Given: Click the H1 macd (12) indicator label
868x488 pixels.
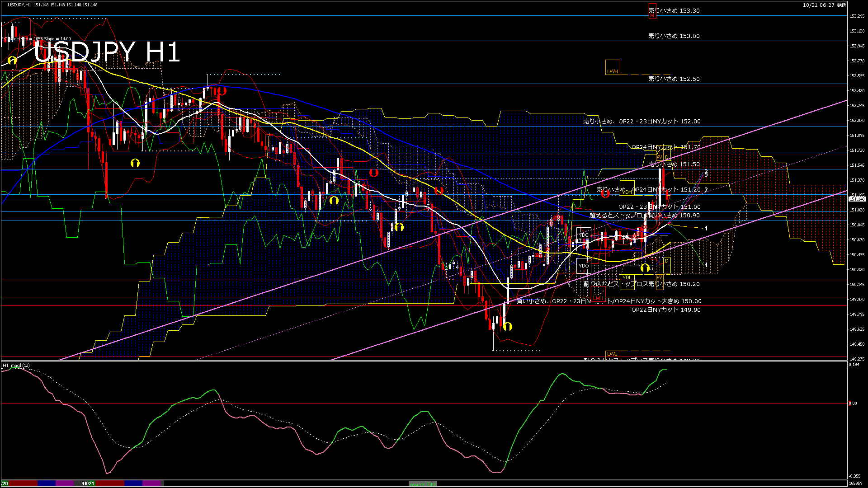Looking at the screenshot, I should [x=16, y=365].
